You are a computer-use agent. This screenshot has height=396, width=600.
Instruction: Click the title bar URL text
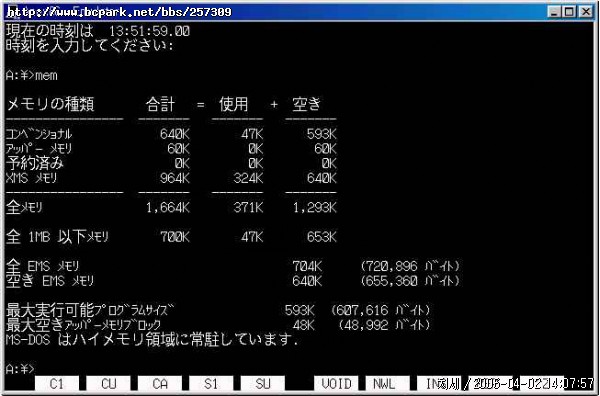pos(119,12)
